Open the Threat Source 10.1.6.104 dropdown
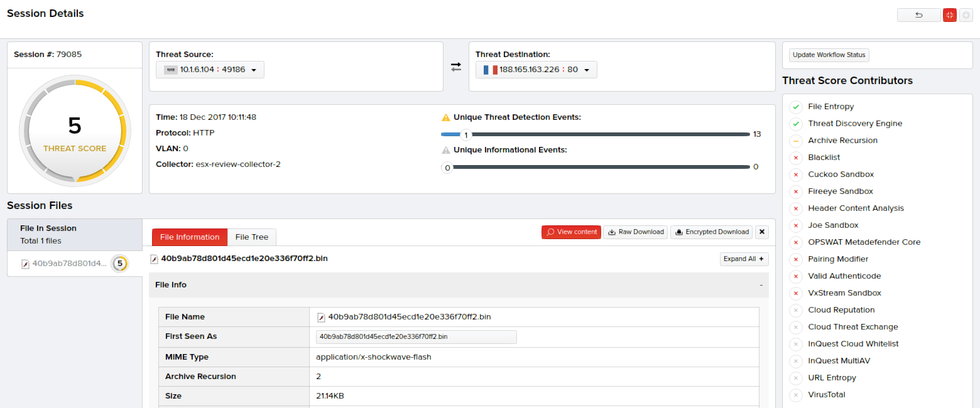Viewport: 980px width, 408px height. tap(210, 70)
